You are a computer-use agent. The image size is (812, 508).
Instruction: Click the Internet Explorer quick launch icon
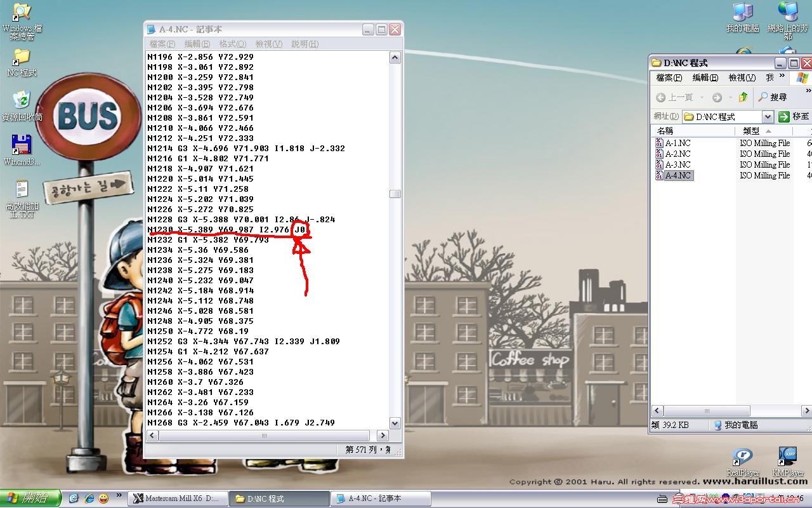click(x=88, y=498)
